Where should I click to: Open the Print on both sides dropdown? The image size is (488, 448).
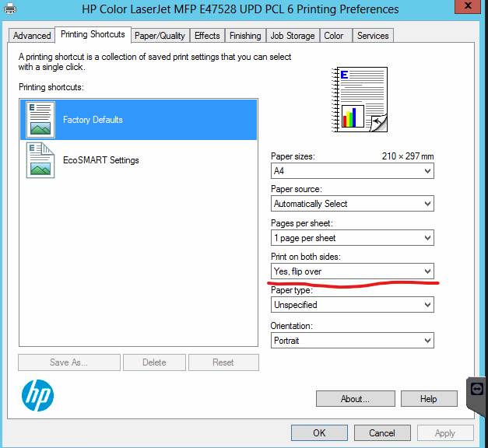pyautogui.click(x=353, y=271)
